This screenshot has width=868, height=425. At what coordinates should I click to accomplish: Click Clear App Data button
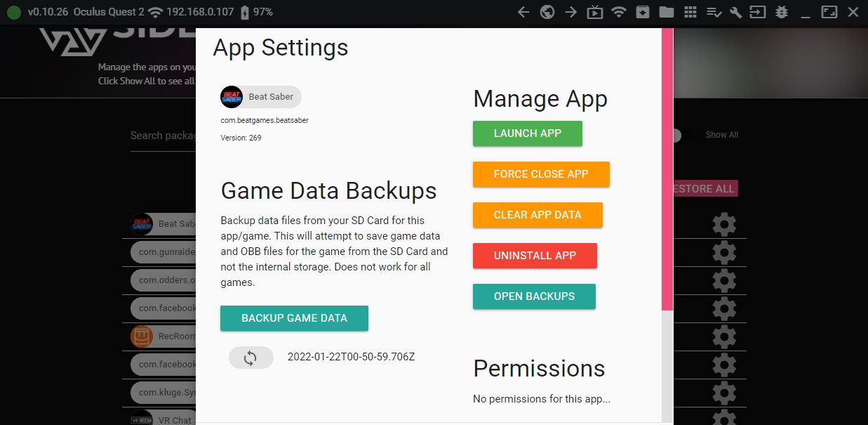click(538, 215)
